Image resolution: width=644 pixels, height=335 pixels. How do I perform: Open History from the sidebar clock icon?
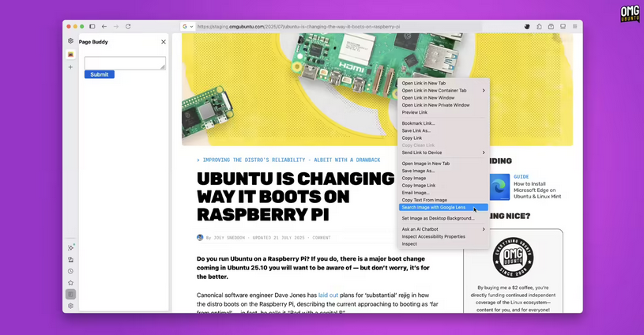pyautogui.click(x=70, y=271)
